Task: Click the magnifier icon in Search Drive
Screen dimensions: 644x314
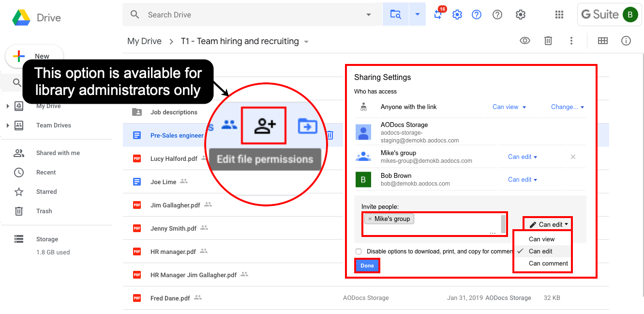Action: (x=135, y=15)
